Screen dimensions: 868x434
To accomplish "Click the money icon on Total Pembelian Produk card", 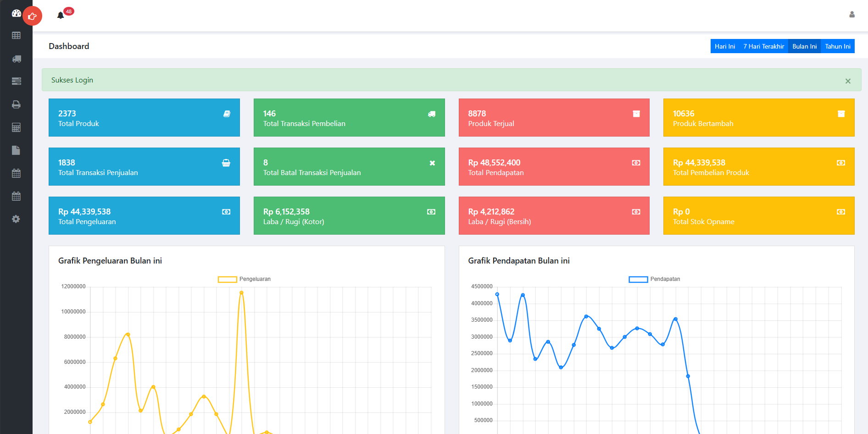I will point(841,163).
